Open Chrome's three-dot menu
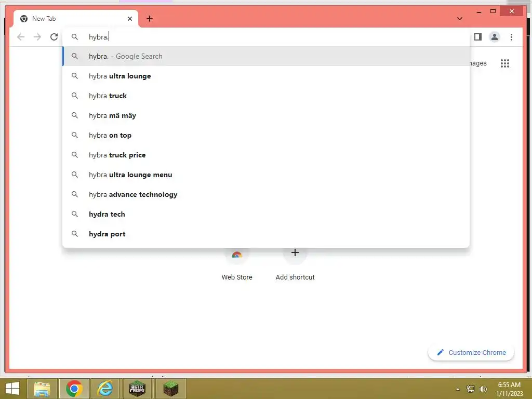Image resolution: width=532 pixels, height=399 pixels. 511,37
